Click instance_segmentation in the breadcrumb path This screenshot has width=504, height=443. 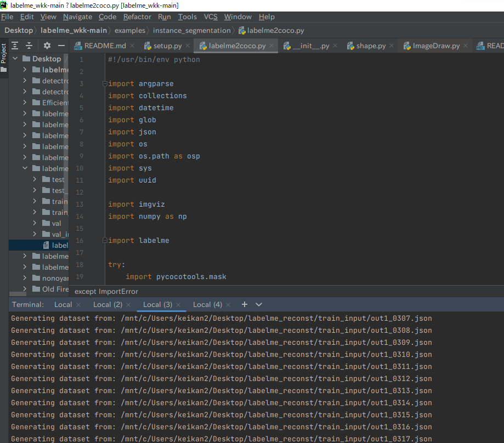tap(191, 31)
